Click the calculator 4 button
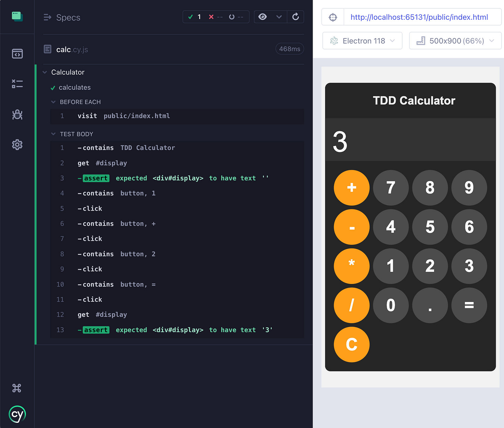Image resolution: width=504 pixels, height=428 pixels. pos(391,227)
